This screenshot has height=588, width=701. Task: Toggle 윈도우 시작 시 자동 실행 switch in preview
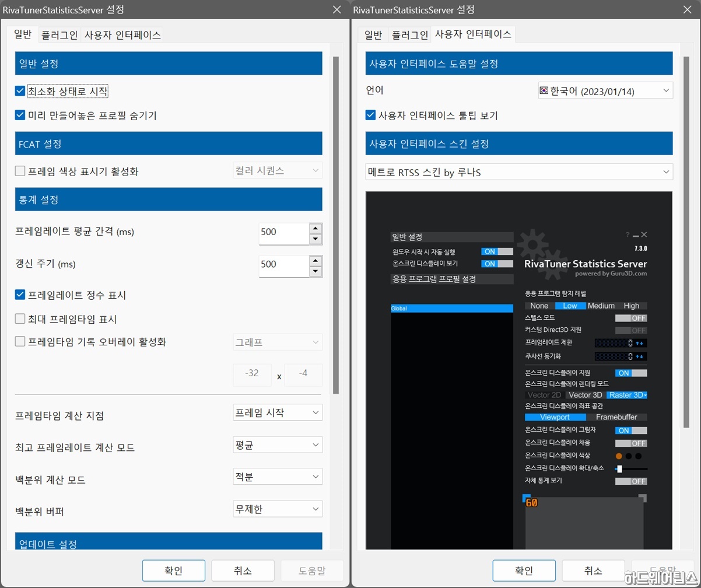tap(497, 251)
